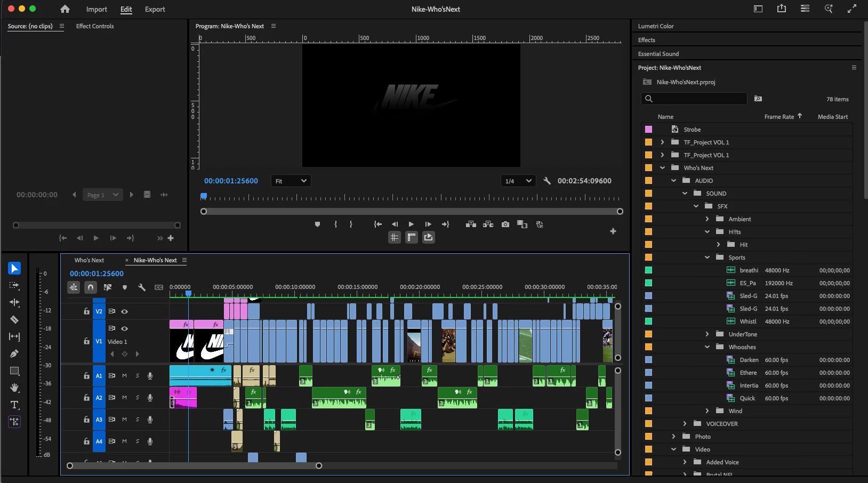Select the Slip tool
This screenshot has width=868, height=483.
coord(14,336)
